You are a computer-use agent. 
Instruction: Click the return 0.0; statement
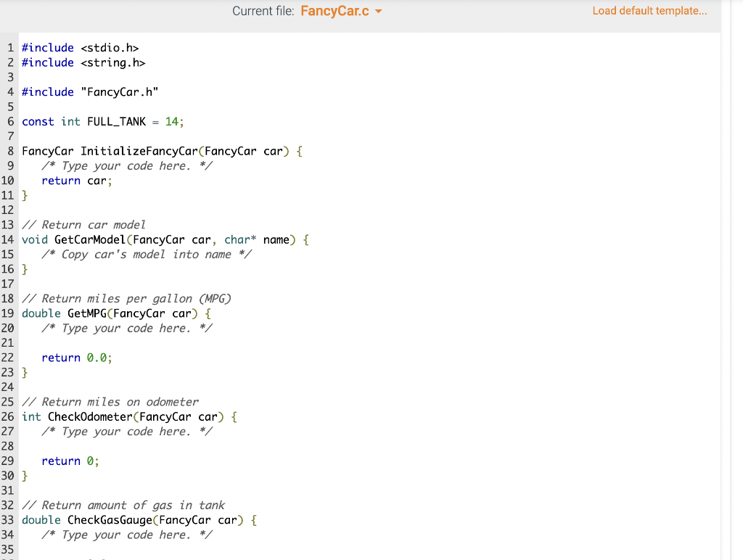click(77, 358)
